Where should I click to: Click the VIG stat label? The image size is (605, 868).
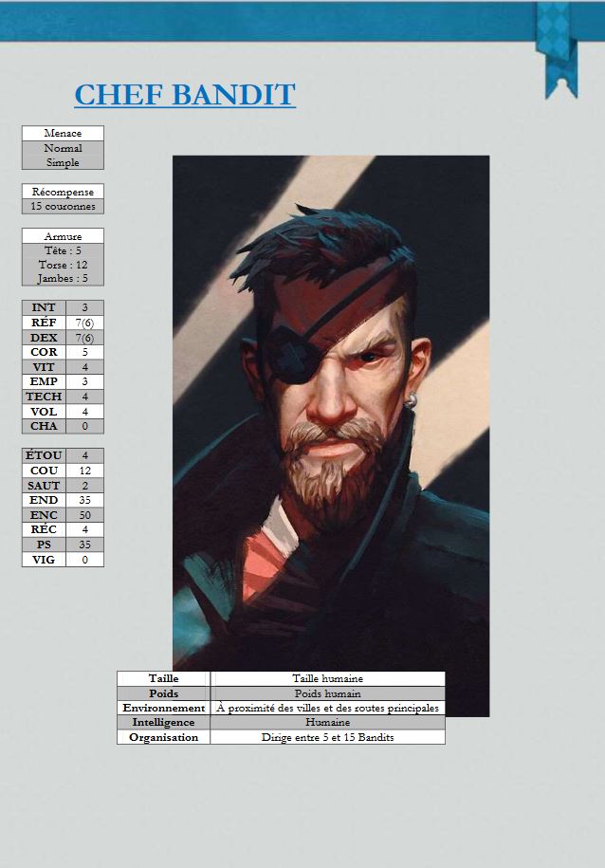44,559
